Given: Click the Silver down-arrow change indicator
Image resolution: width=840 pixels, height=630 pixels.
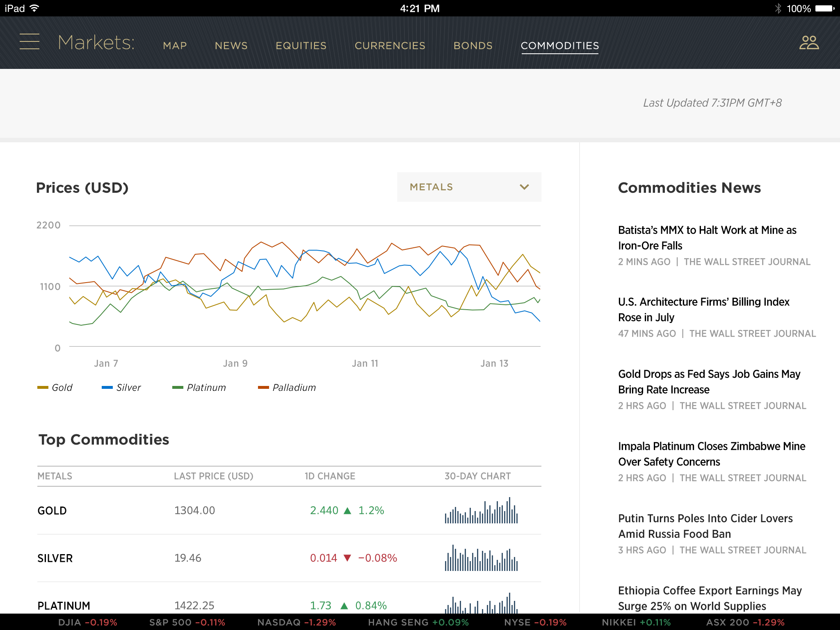Looking at the screenshot, I should pos(347,558).
